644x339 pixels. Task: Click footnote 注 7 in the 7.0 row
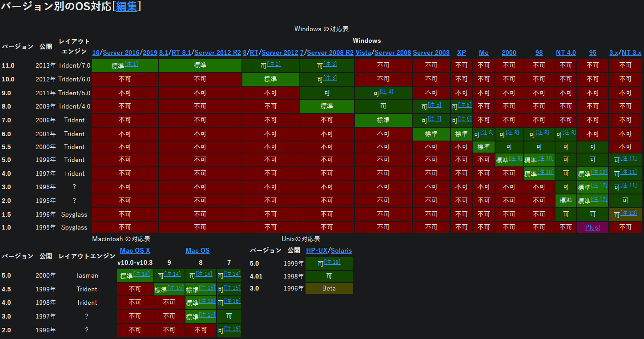[435, 118]
